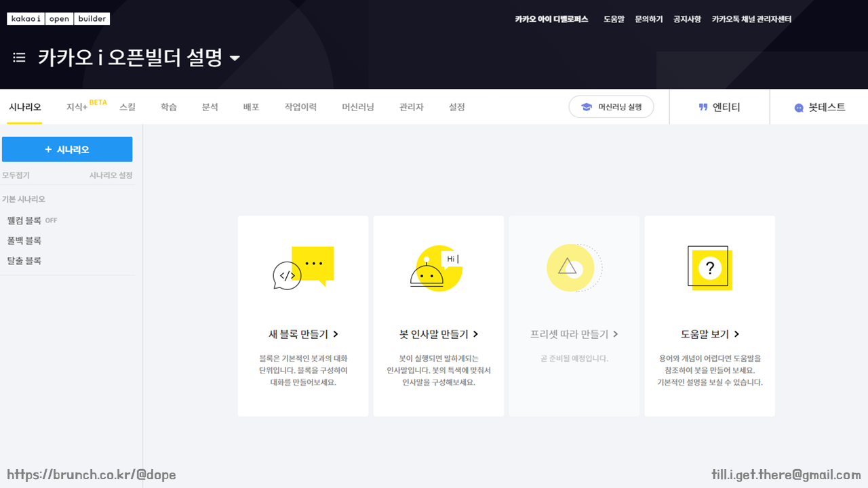The width and height of the screenshot is (868, 488).
Task: Click the kakao i open builder logo
Action: (58, 19)
